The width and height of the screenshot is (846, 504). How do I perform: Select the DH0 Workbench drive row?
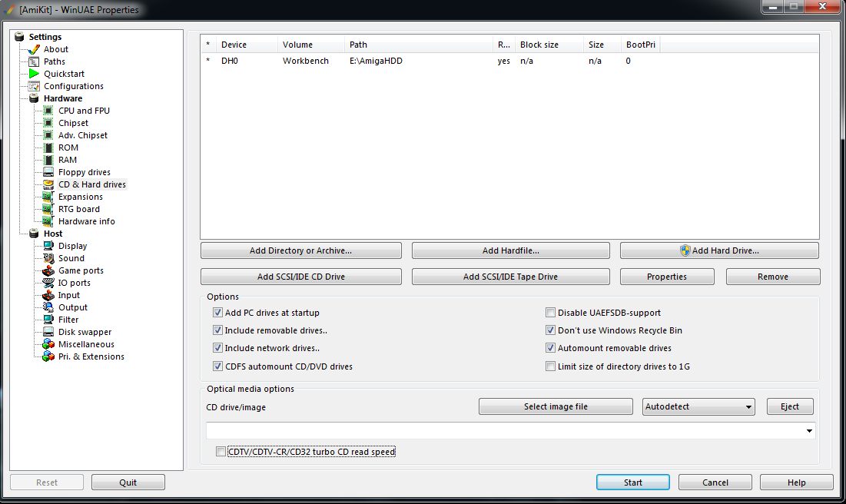pos(307,61)
